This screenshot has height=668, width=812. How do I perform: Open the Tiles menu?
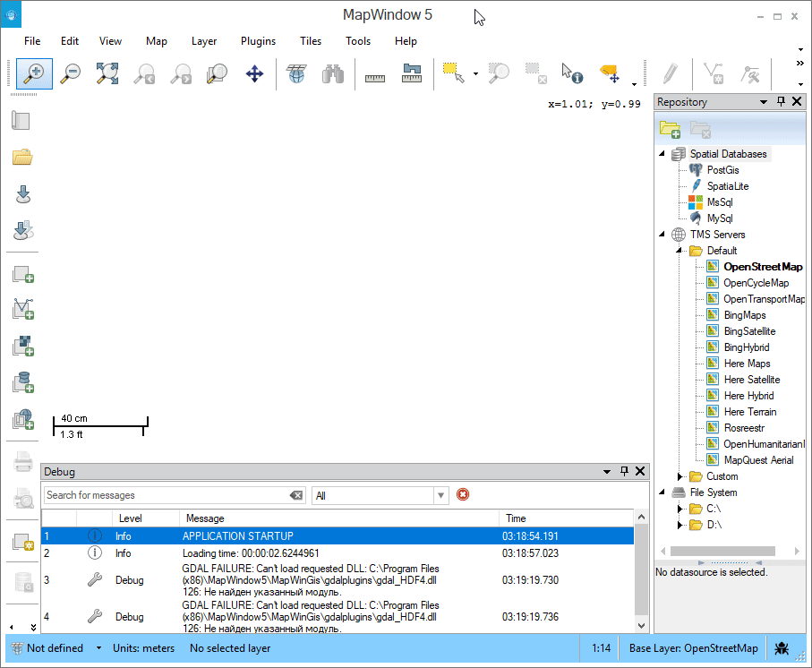click(311, 41)
